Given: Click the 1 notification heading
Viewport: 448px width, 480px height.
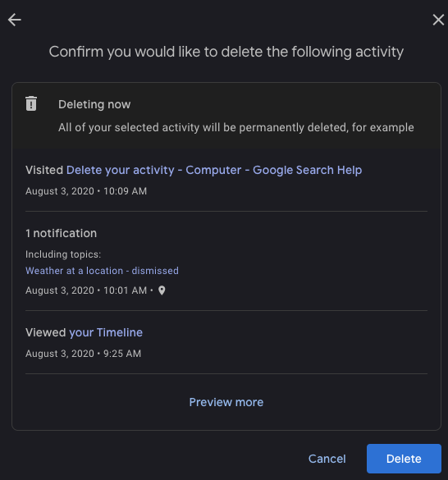Looking at the screenshot, I should (x=62, y=233).
